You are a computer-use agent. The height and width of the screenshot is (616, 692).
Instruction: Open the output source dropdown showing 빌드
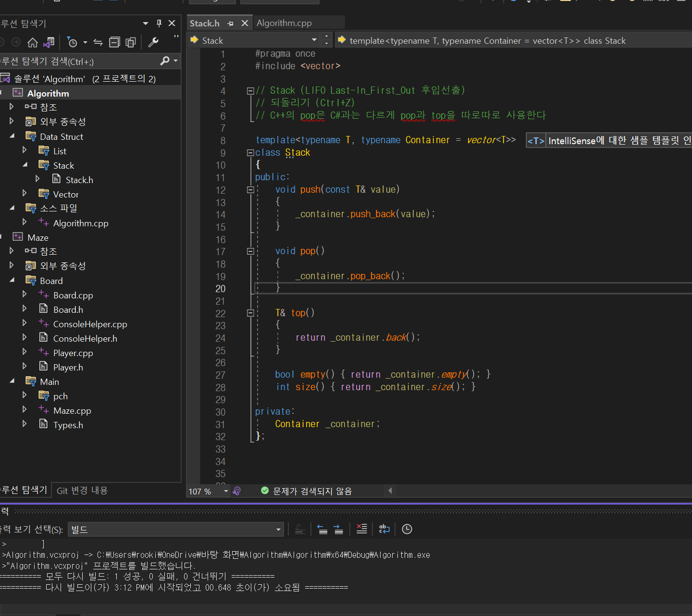(176, 529)
